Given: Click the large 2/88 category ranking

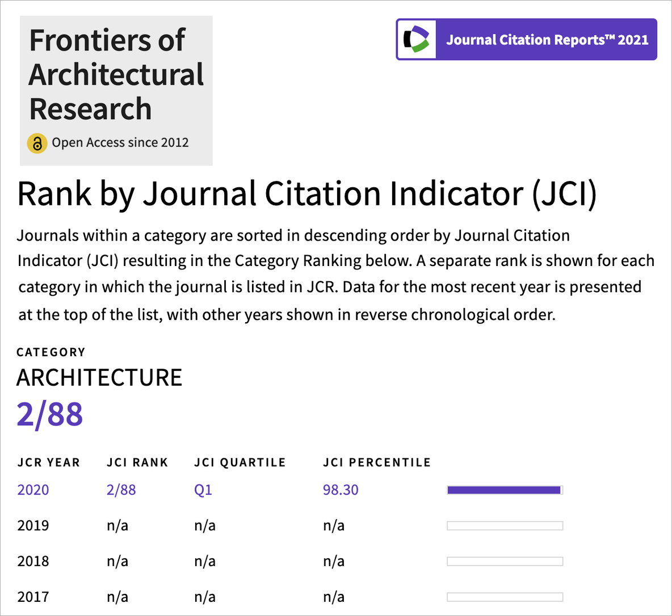Looking at the screenshot, I should click(50, 414).
